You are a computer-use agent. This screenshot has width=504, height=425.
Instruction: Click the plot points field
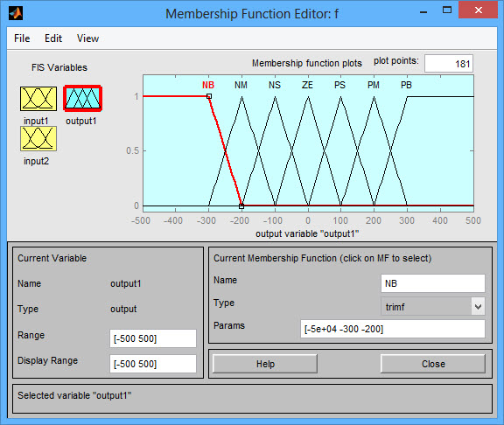click(448, 64)
